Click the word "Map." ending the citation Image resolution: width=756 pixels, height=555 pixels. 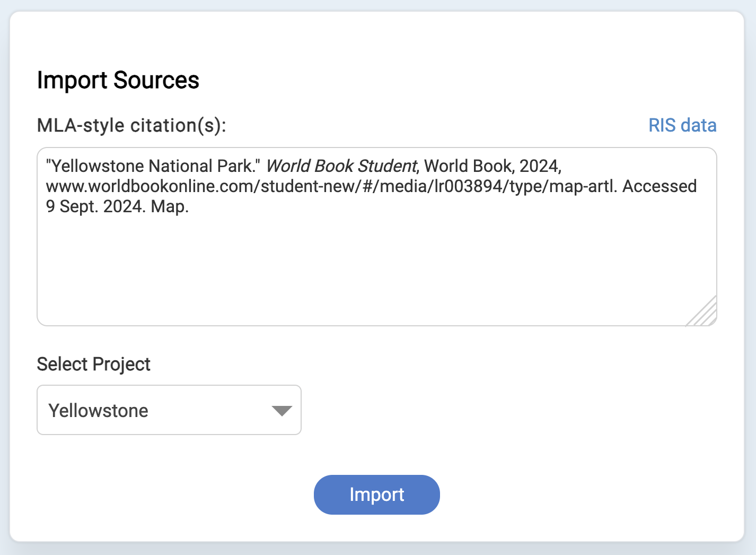(x=170, y=206)
